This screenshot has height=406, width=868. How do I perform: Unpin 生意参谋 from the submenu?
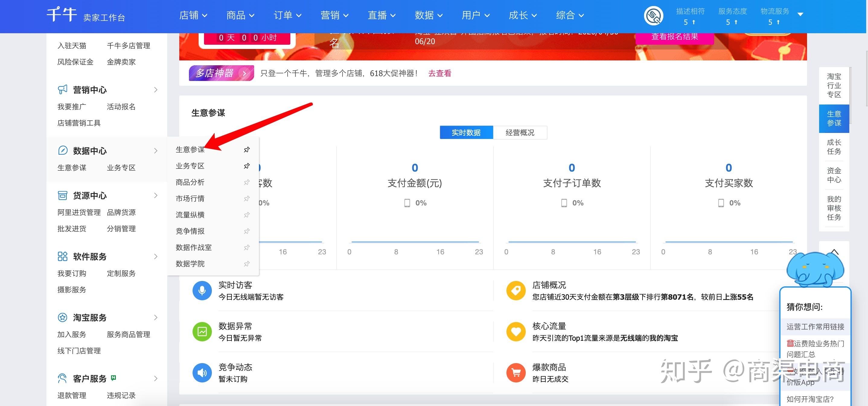(247, 150)
